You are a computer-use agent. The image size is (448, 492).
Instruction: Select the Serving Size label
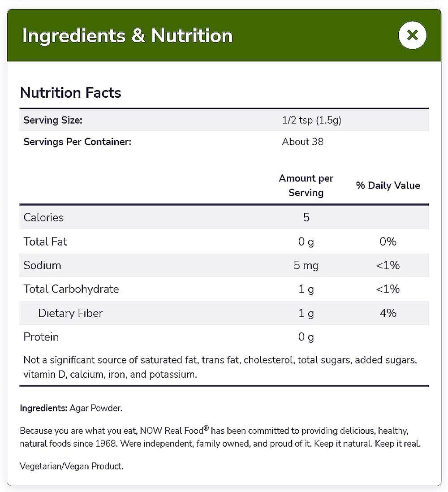point(53,120)
